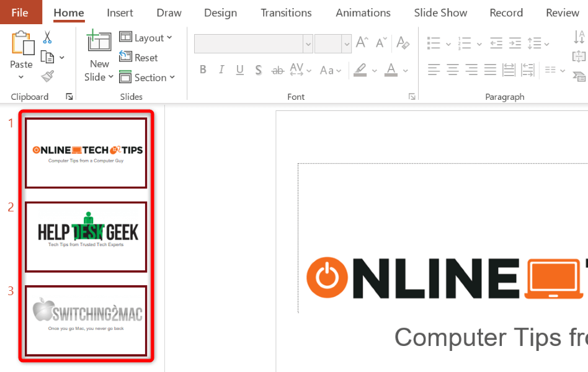The width and height of the screenshot is (588, 372).
Task: Apply numbered list
Action: 464,43
